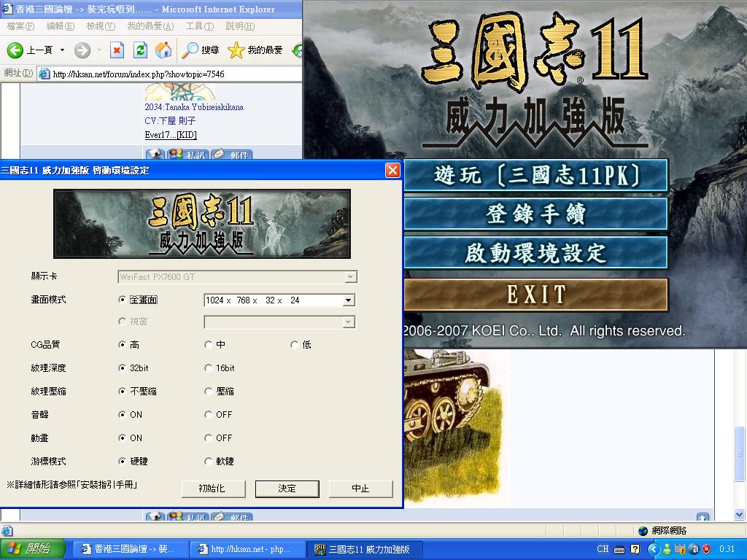This screenshot has width=747, height=560.
Task: Click the green Messenger person tray icon
Action: 667,549
